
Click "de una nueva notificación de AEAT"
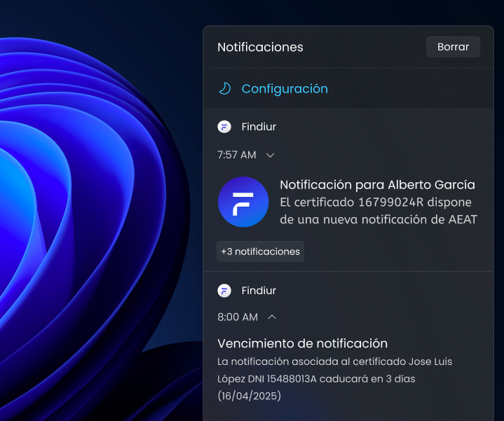[x=379, y=220]
